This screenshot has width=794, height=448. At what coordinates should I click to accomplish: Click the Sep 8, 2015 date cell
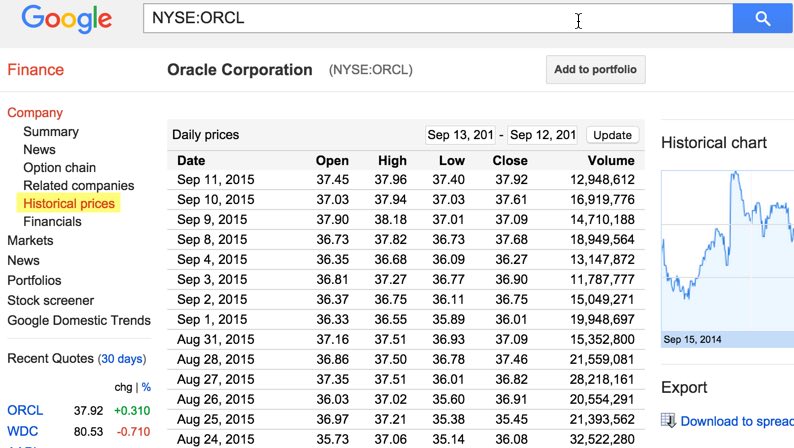point(212,239)
